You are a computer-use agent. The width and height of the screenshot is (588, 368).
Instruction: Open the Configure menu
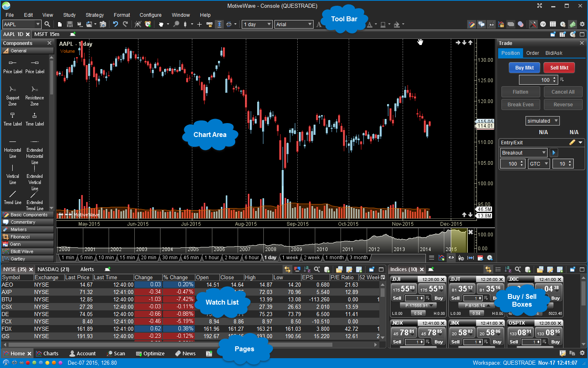(150, 15)
